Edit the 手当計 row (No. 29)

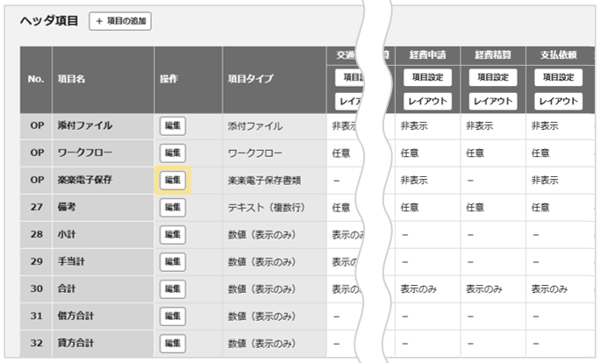[173, 262]
